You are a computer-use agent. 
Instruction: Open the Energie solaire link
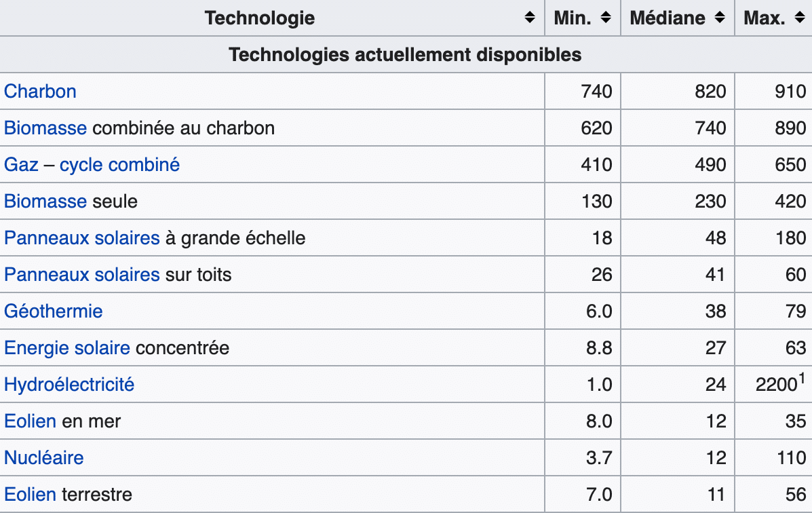coord(66,348)
